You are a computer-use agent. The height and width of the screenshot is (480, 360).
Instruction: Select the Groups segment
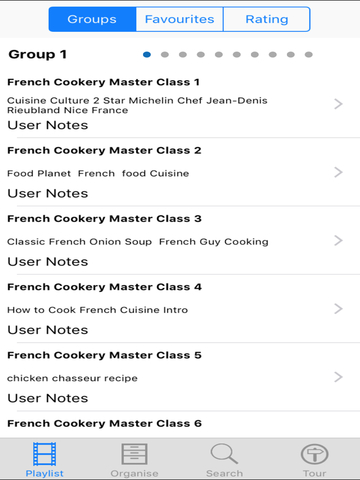pyautogui.click(x=92, y=19)
